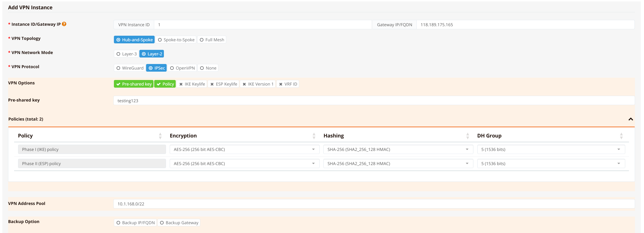
Task: Sort by the Hashing column arrows
Action: pyautogui.click(x=467, y=136)
